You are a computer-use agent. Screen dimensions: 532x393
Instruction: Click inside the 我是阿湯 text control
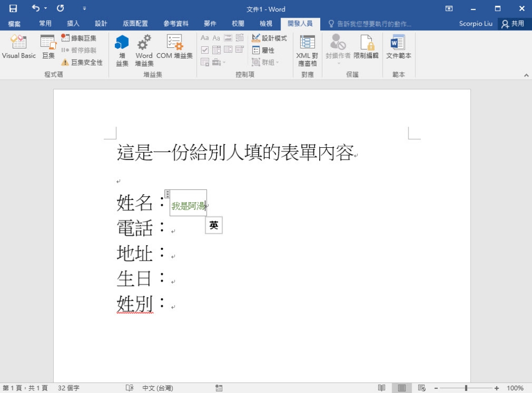[x=188, y=206]
